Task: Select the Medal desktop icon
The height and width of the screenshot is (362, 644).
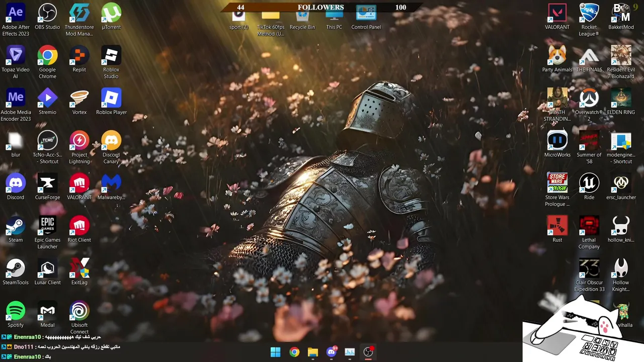Action: click(x=47, y=311)
